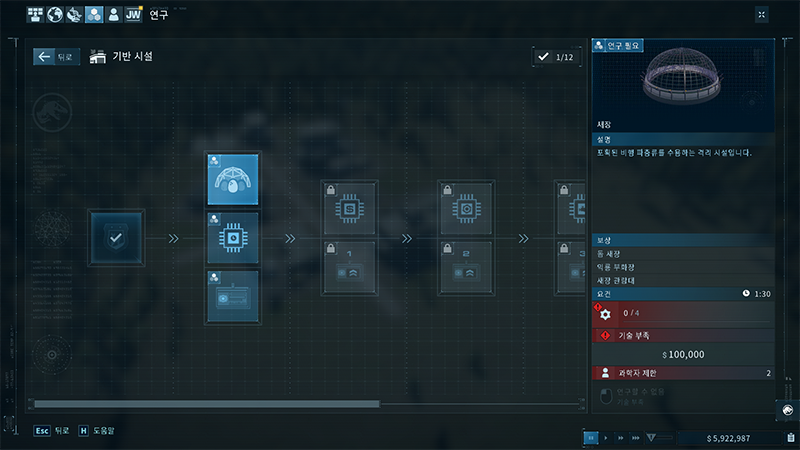Select the aviary dome research node

click(x=233, y=180)
